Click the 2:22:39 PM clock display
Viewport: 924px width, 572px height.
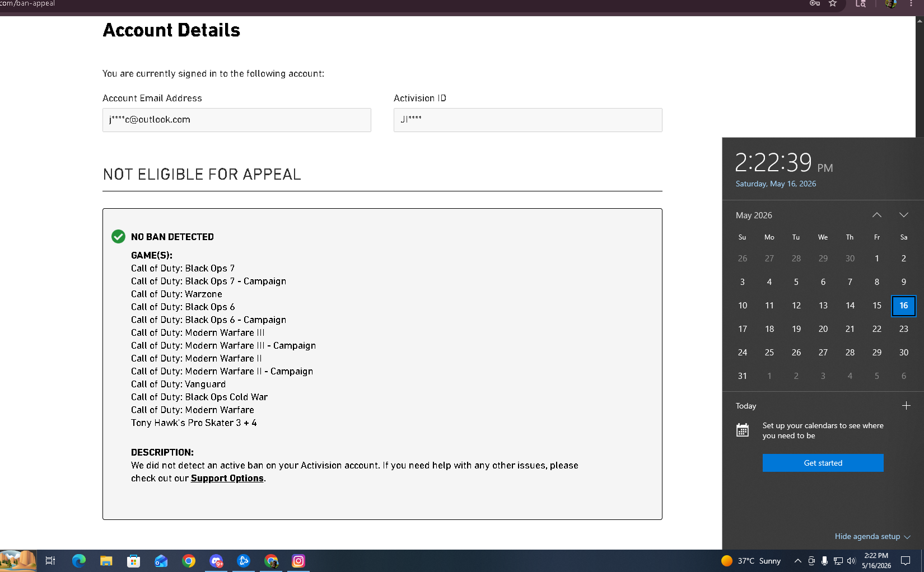pos(784,162)
